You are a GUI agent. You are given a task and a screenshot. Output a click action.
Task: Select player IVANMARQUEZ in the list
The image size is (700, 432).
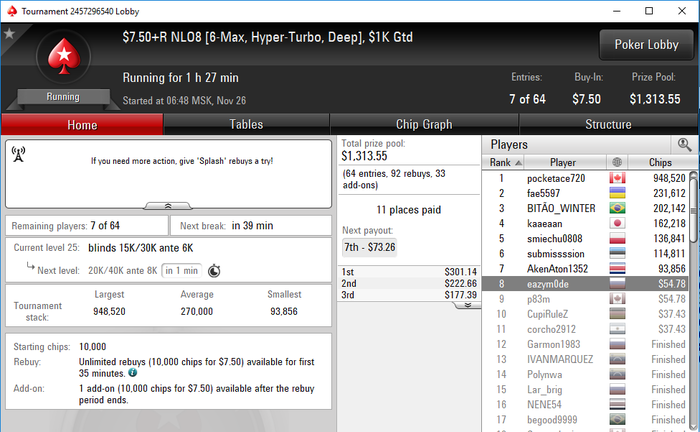(585, 360)
